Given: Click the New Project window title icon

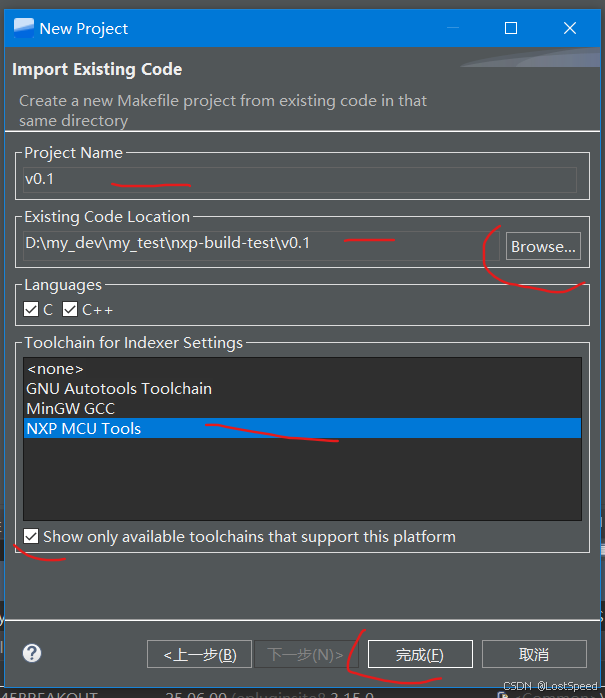Looking at the screenshot, I should tap(24, 28).
